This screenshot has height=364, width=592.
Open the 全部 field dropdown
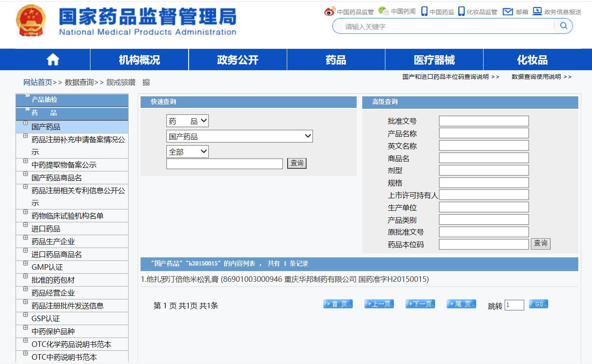187,152
